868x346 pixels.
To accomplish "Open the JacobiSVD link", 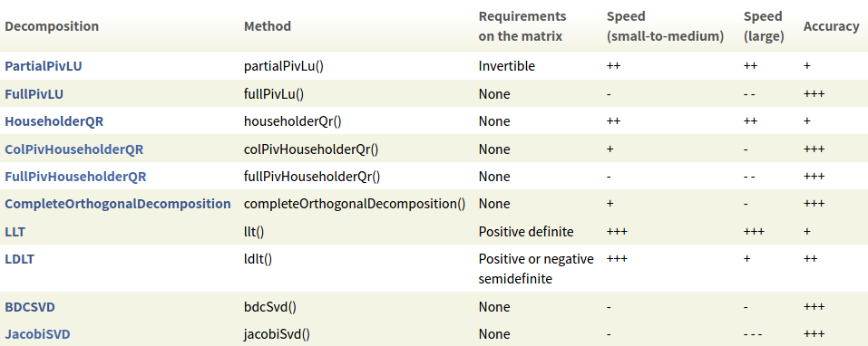I will point(38,334).
